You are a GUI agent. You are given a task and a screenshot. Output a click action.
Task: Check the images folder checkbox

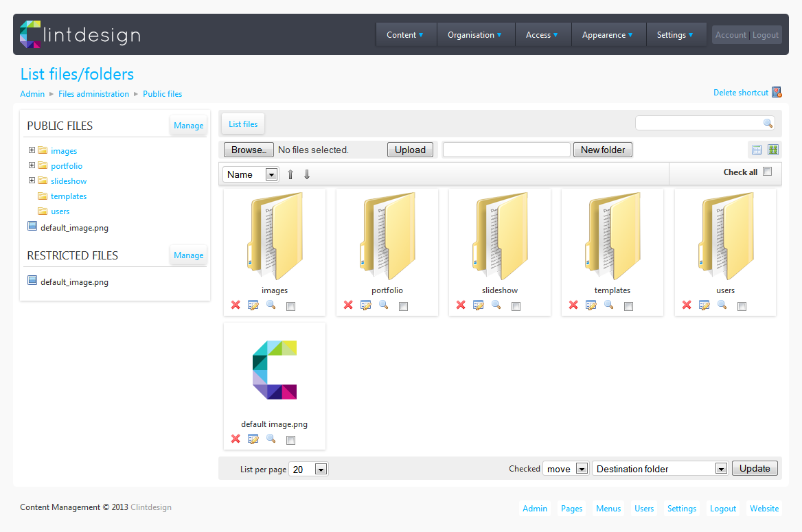click(290, 306)
